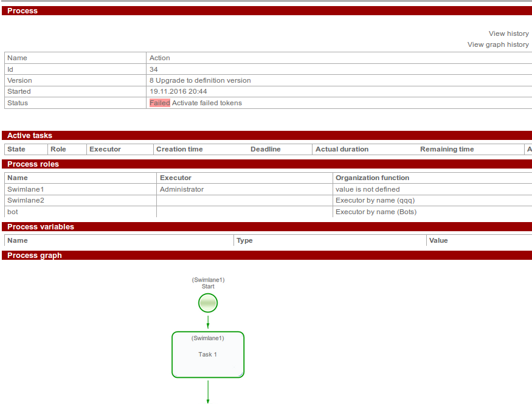Image resolution: width=532 pixels, height=404 pixels.
Task: Click the Role column header
Action: point(58,149)
